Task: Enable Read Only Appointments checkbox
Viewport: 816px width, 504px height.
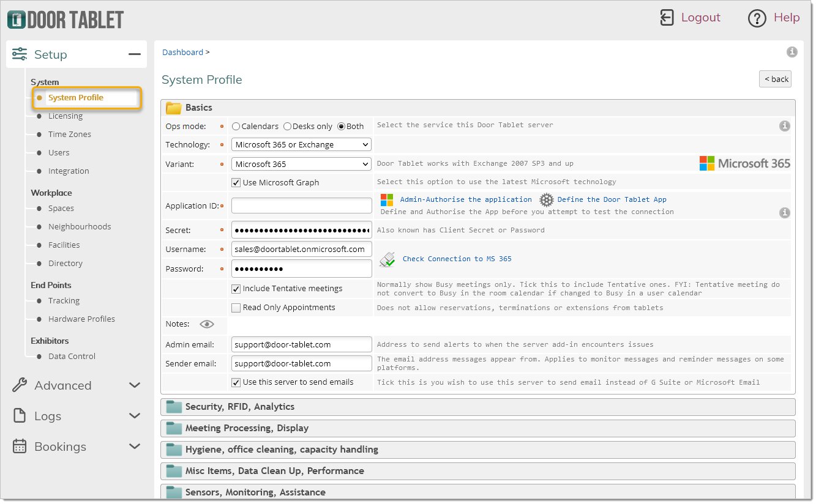Action: 236,308
